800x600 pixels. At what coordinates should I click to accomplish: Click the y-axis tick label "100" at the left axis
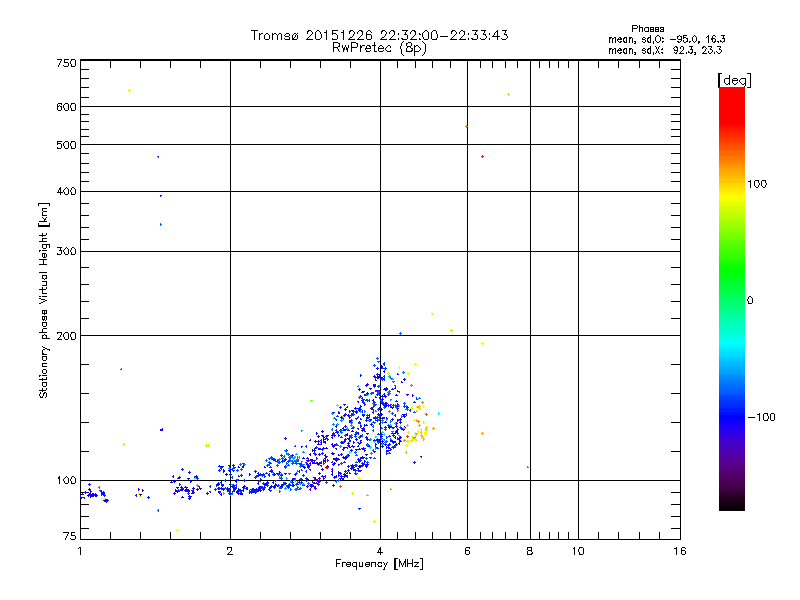point(67,481)
